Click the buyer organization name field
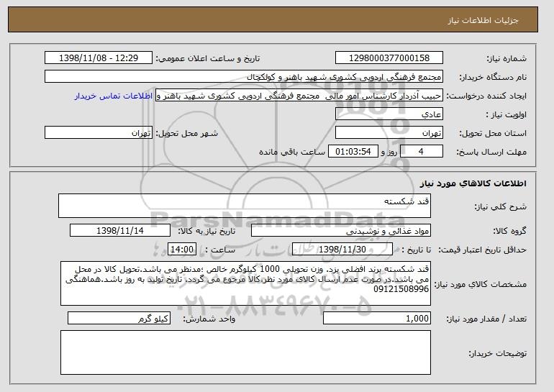The image size is (554, 392). pos(244,77)
